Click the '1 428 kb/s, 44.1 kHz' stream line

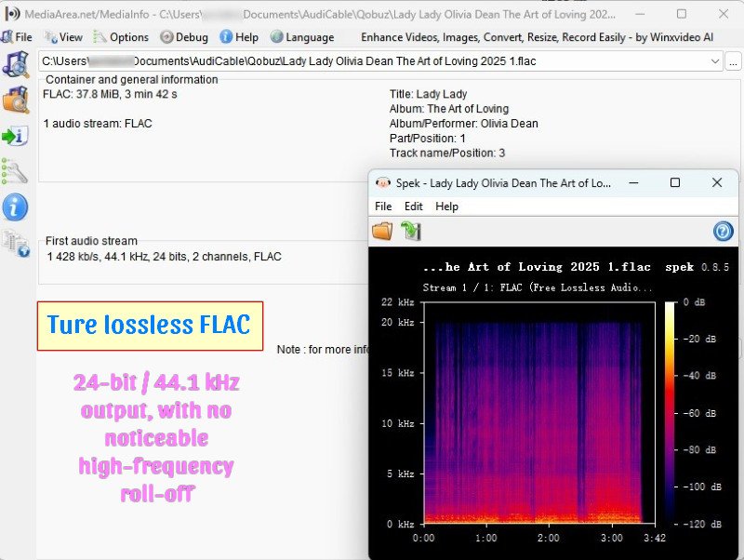165,257
